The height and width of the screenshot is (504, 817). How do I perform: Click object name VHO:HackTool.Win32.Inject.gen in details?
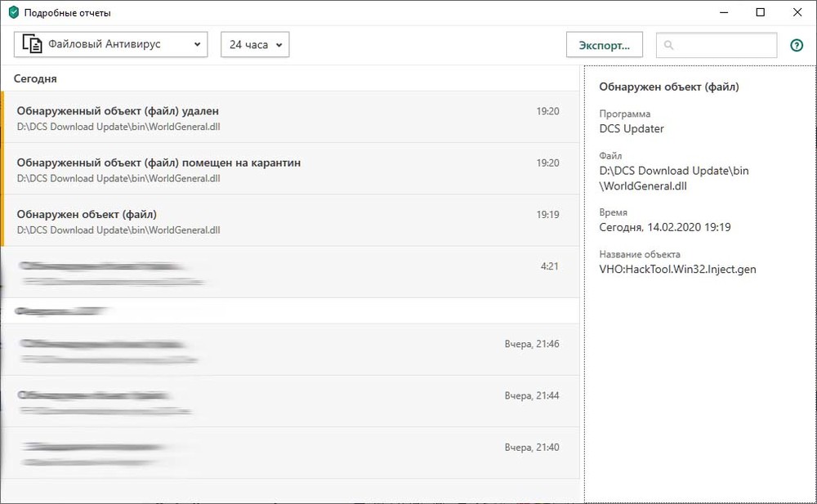pos(677,269)
